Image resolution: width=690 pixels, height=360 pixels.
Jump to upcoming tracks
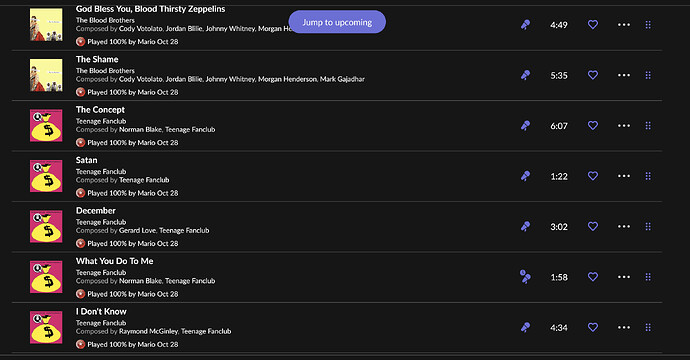tap(337, 22)
